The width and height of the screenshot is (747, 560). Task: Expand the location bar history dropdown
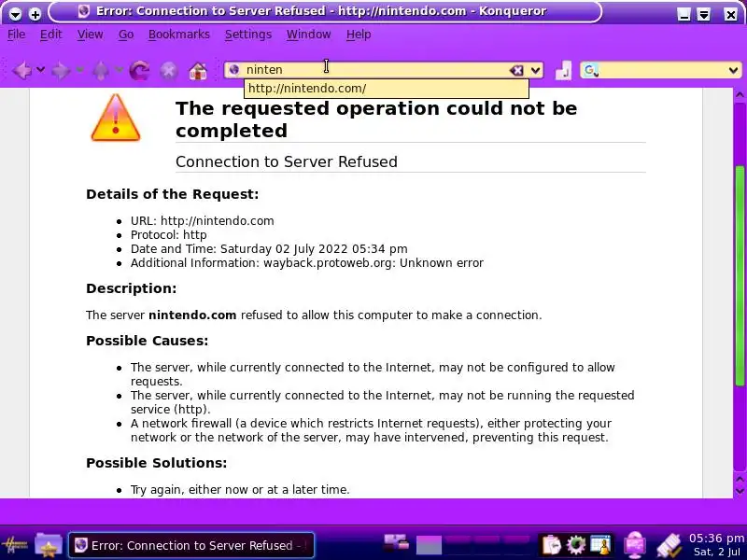(x=535, y=71)
